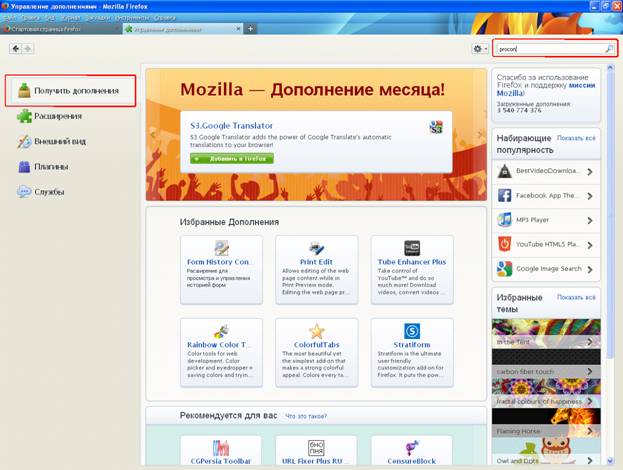Show previous featured add-on in banner
This screenshot has height=470, width=623.
point(154,135)
